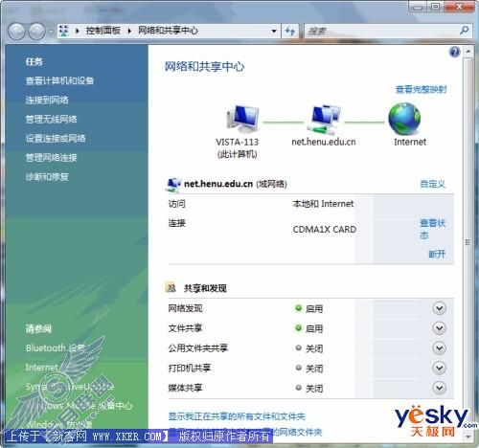
Task: Click the 网络发现 row label
Action: coord(185,308)
